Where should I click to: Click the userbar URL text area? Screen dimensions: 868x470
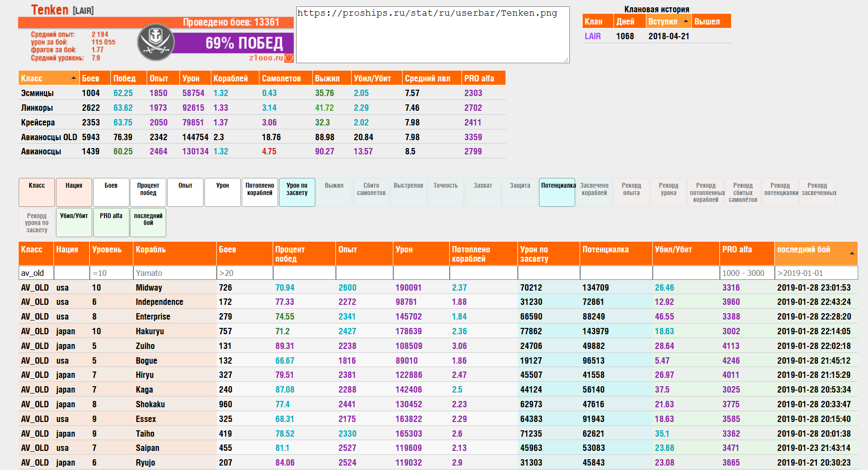click(433, 34)
